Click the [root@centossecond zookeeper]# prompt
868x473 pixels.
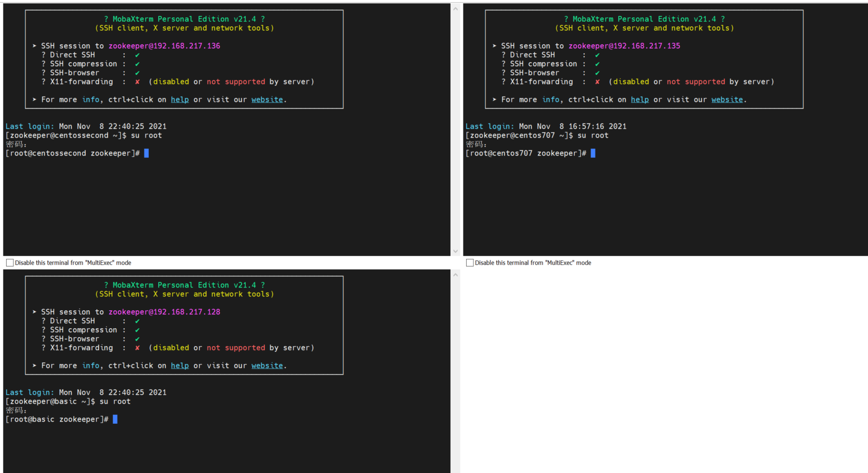(73, 153)
